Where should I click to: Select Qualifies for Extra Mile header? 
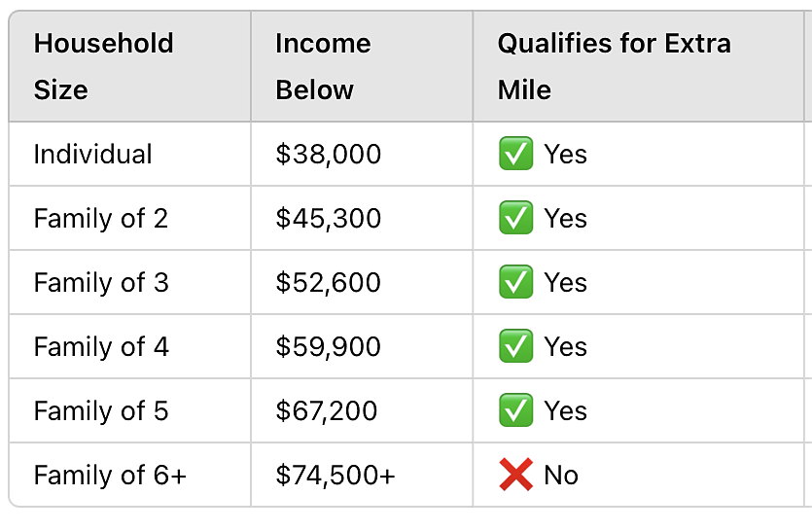point(639,66)
